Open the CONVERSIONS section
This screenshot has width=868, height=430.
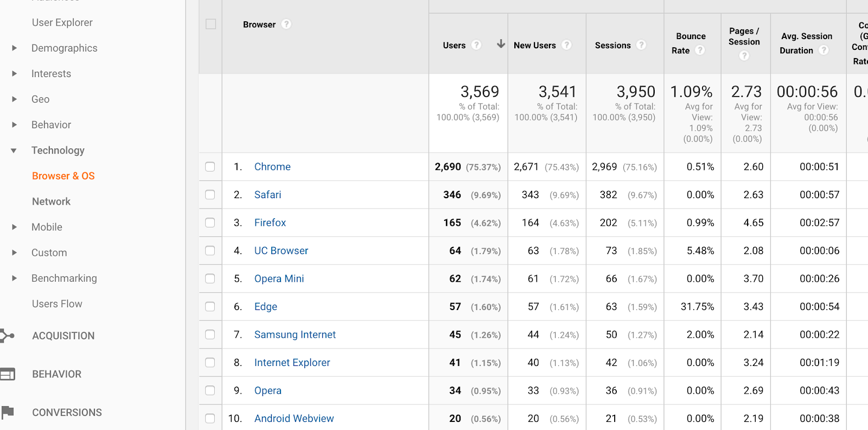67,413
